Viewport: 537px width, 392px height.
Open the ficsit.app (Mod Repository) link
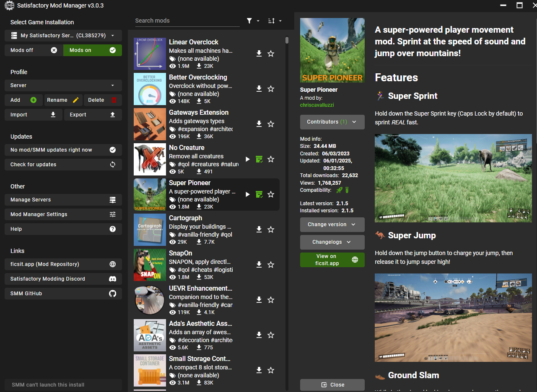(63, 264)
